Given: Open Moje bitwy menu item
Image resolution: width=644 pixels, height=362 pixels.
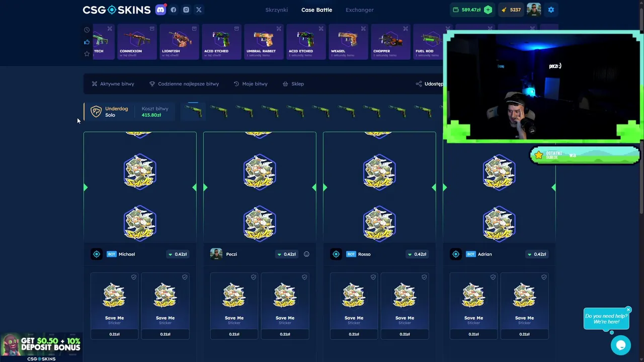Looking at the screenshot, I should [251, 84].
